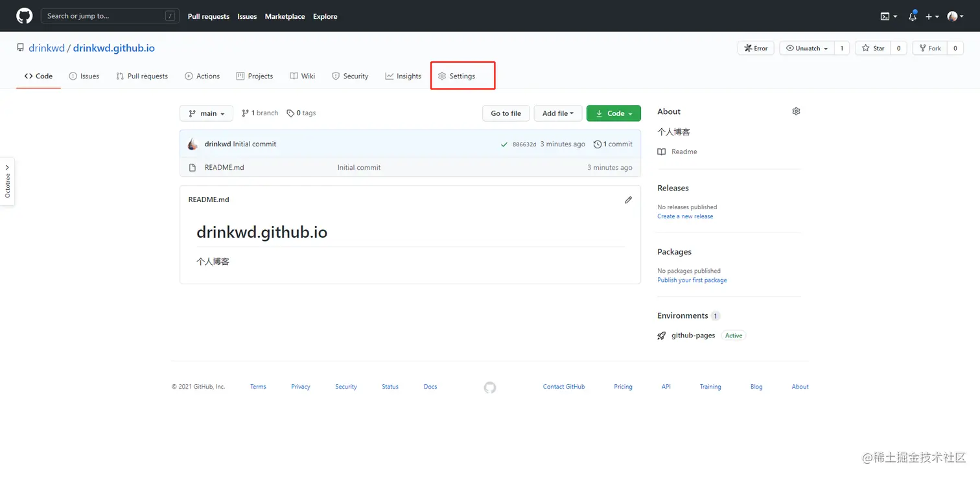Switch to the repository Pull requests tab
Viewport: 980px width, 478px height.
tap(142, 76)
